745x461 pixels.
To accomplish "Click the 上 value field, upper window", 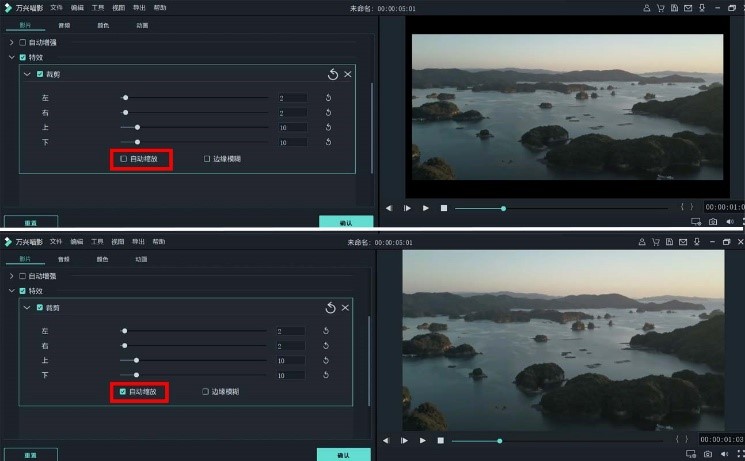I will (293, 127).
